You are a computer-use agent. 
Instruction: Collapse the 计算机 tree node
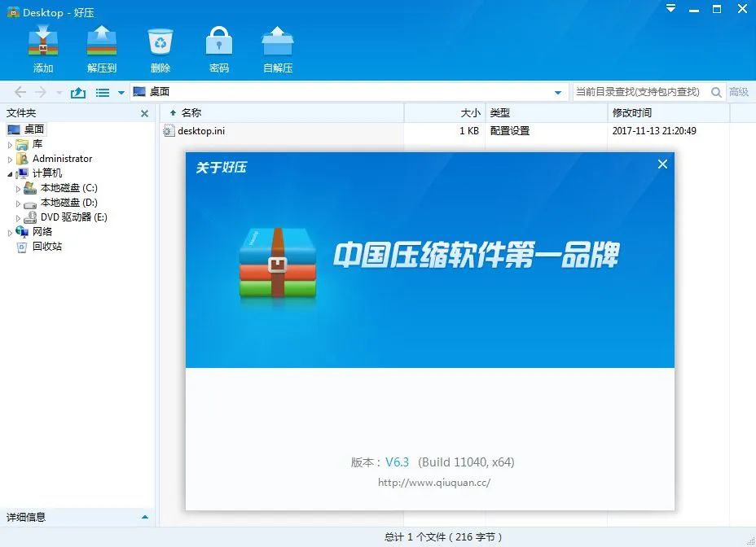click(10, 173)
